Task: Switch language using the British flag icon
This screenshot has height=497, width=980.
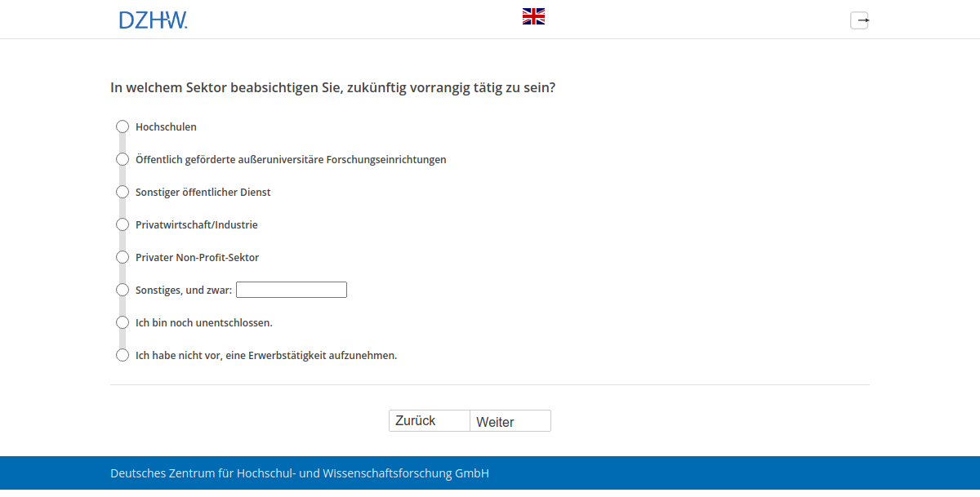Action: (x=533, y=15)
